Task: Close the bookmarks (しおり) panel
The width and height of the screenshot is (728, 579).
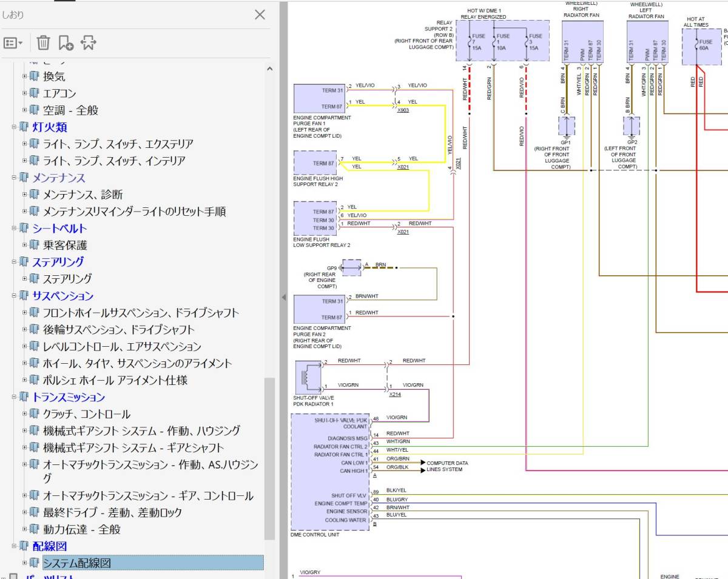Action: 260,15
